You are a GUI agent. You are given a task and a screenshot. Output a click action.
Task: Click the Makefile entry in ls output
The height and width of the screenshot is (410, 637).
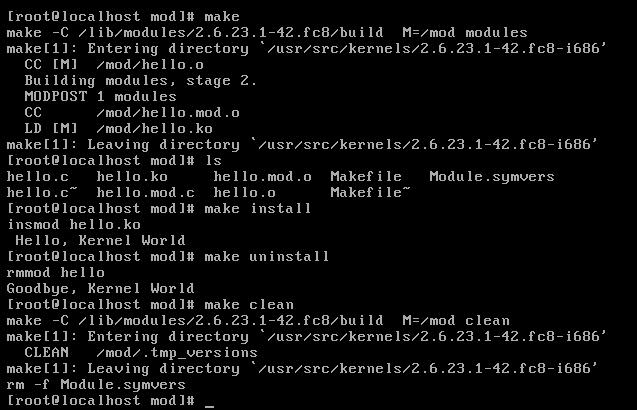366,177
